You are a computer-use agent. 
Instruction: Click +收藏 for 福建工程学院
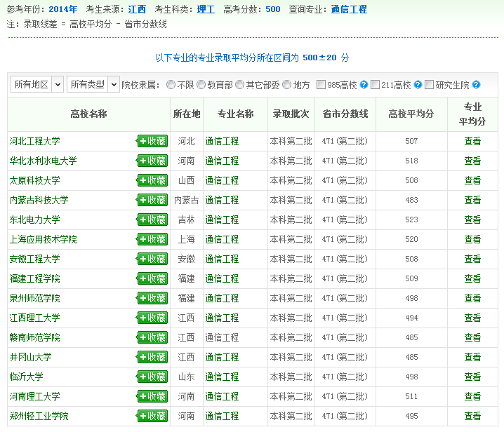[152, 278]
